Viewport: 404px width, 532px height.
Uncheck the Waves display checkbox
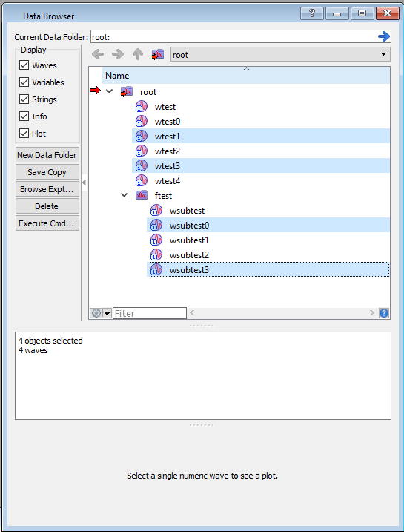tap(24, 65)
